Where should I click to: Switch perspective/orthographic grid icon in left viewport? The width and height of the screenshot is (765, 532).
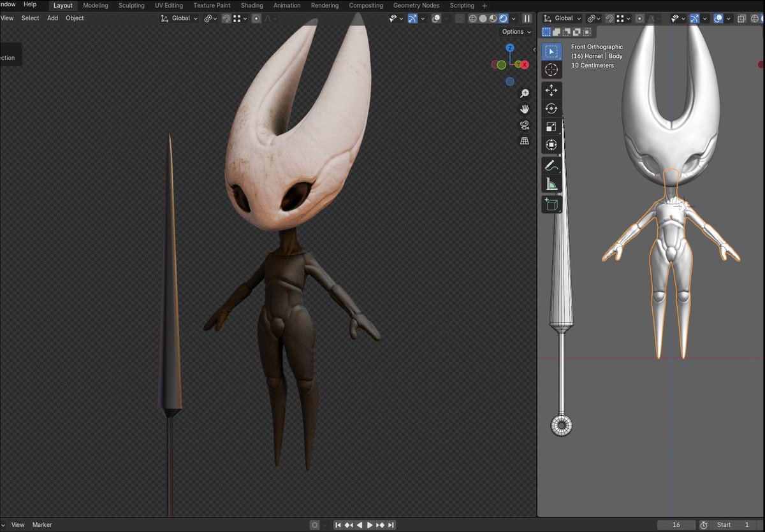[x=525, y=141]
